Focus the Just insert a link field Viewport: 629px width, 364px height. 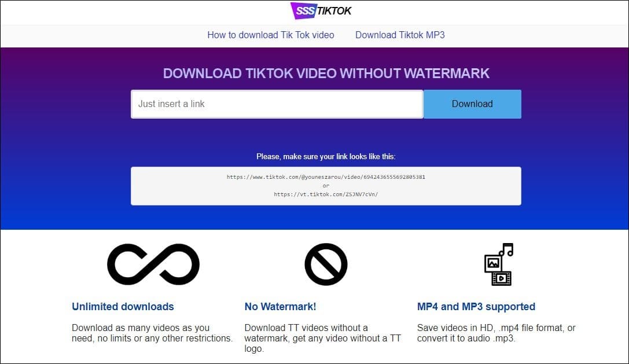tap(277, 104)
